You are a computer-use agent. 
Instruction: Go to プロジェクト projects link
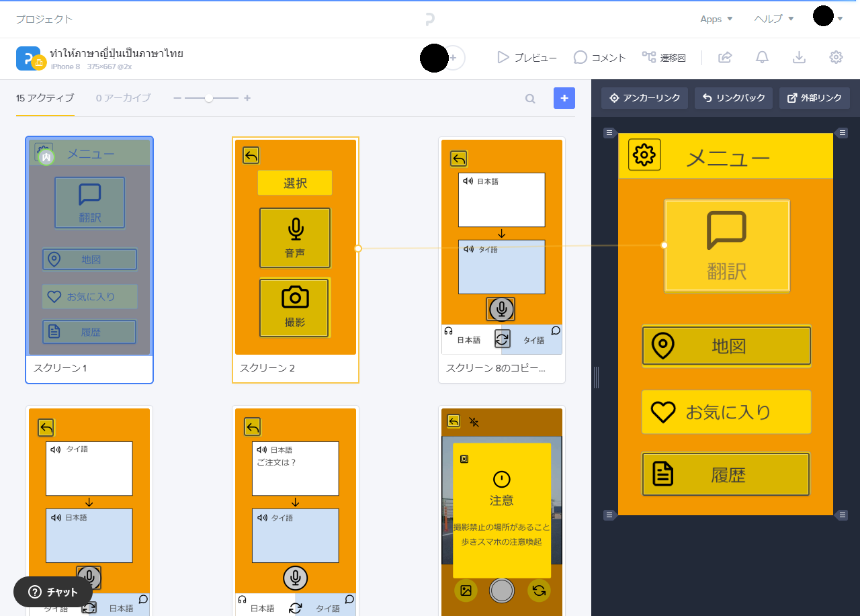[44, 19]
